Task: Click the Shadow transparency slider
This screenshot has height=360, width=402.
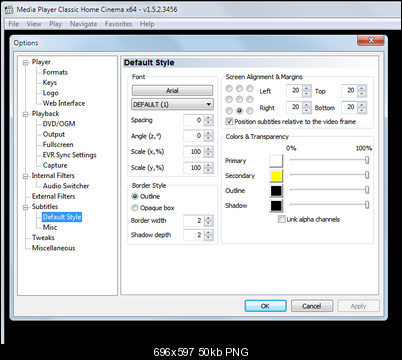Action: [329, 205]
